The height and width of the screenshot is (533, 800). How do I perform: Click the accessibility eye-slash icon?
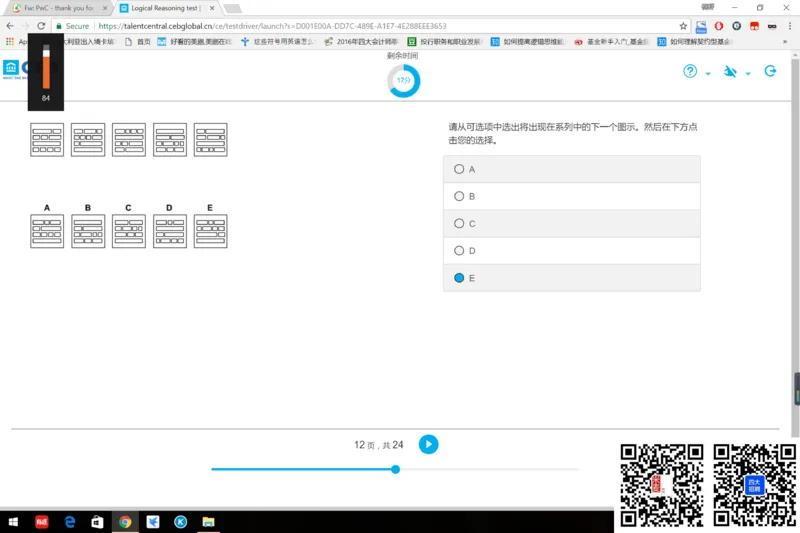pyautogui.click(x=730, y=71)
